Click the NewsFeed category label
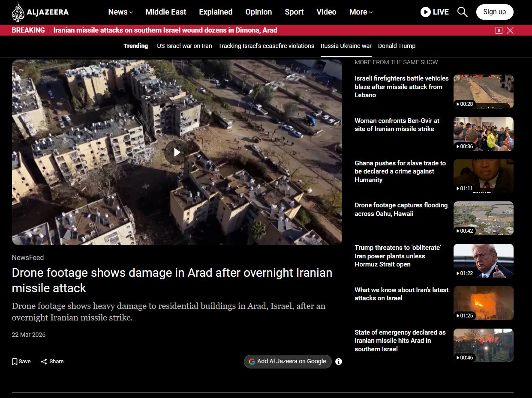Image resolution: width=532 pixels, height=398 pixels. [28, 257]
